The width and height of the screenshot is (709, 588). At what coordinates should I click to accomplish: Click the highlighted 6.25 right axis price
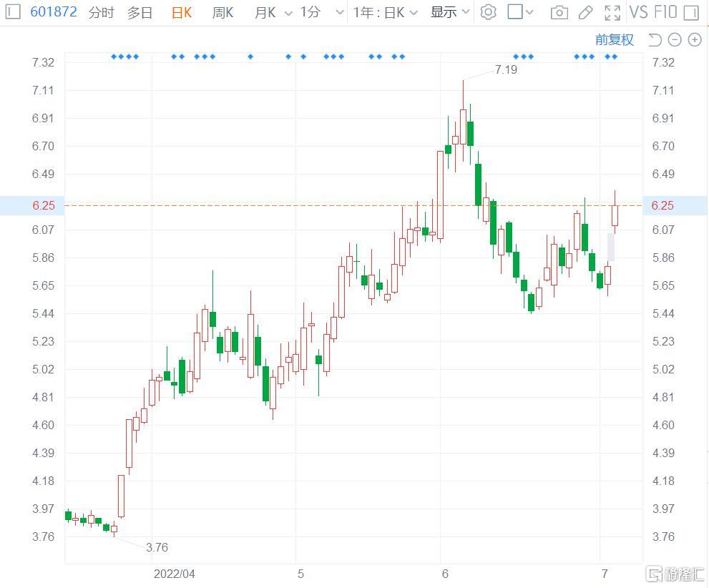662,205
